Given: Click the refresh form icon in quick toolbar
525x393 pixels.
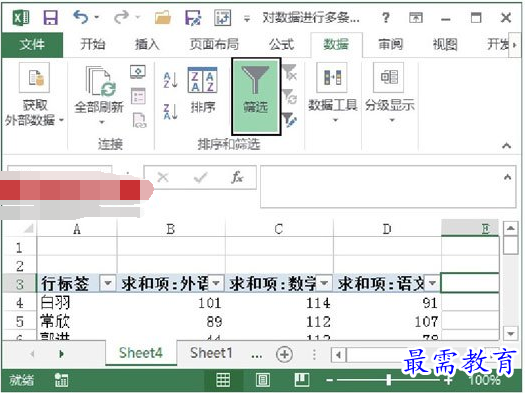Looking at the screenshot, I should (223, 17).
